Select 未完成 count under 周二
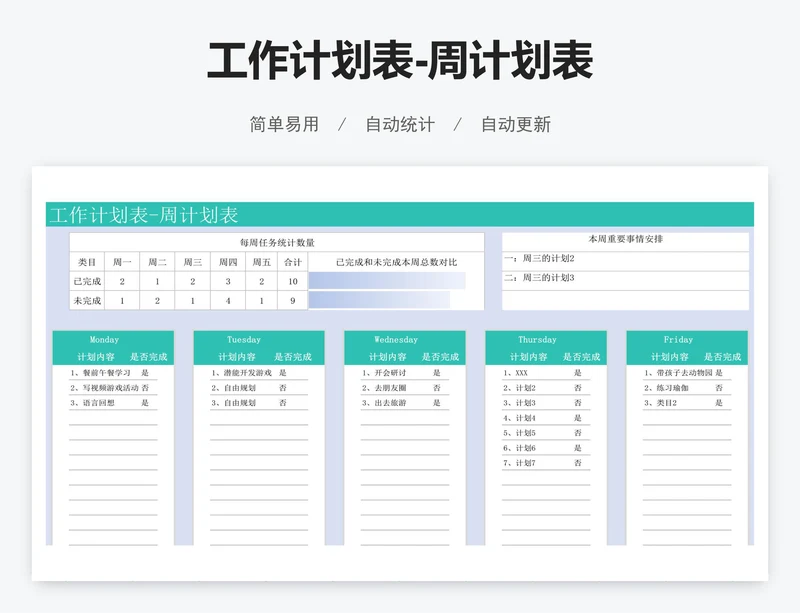 tap(157, 301)
